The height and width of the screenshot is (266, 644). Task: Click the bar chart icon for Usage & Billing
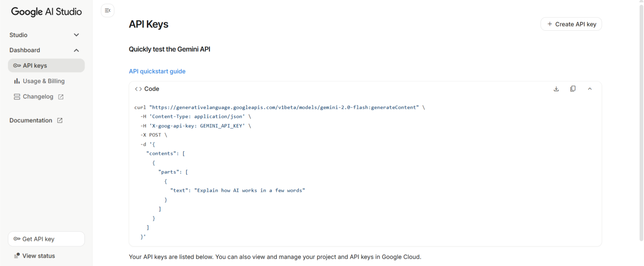pyautogui.click(x=17, y=81)
